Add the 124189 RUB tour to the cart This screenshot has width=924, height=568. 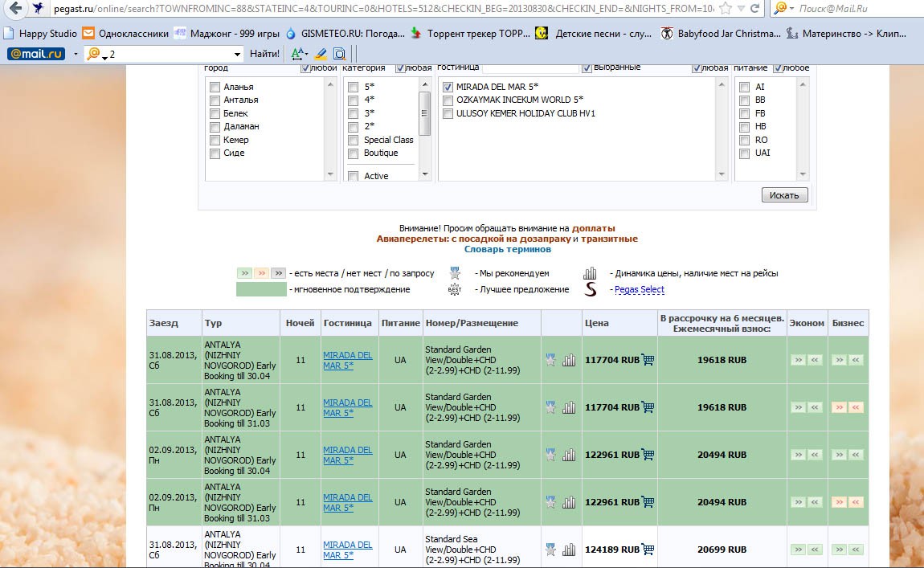coord(648,550)
